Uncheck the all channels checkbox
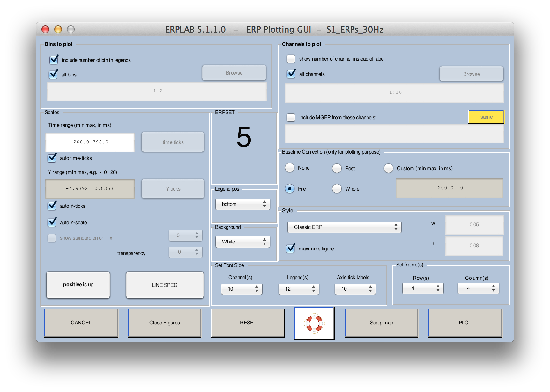The width and height of the screenshot is (550, 392). coord(291,74)
